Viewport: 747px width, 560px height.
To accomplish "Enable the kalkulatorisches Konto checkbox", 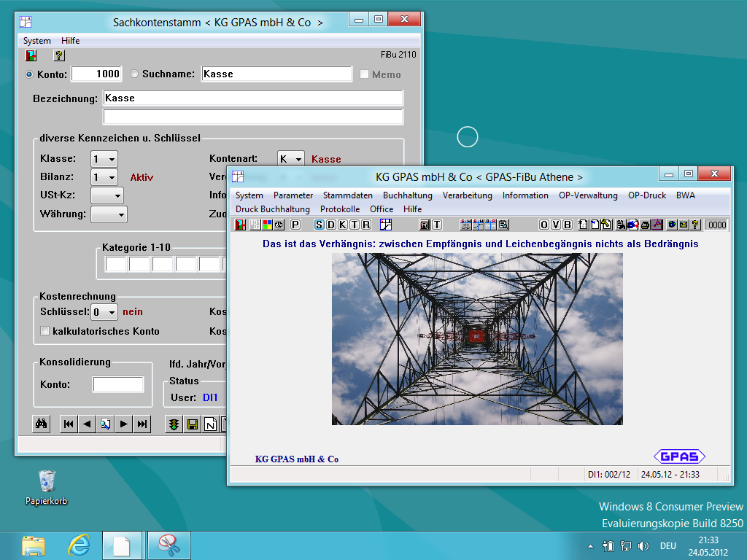I will [45, 331].
